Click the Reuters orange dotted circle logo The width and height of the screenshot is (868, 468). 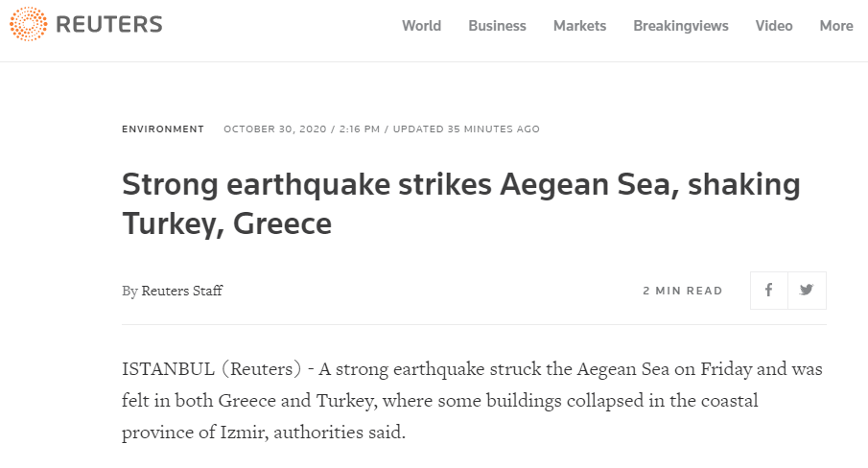[29, 24]
